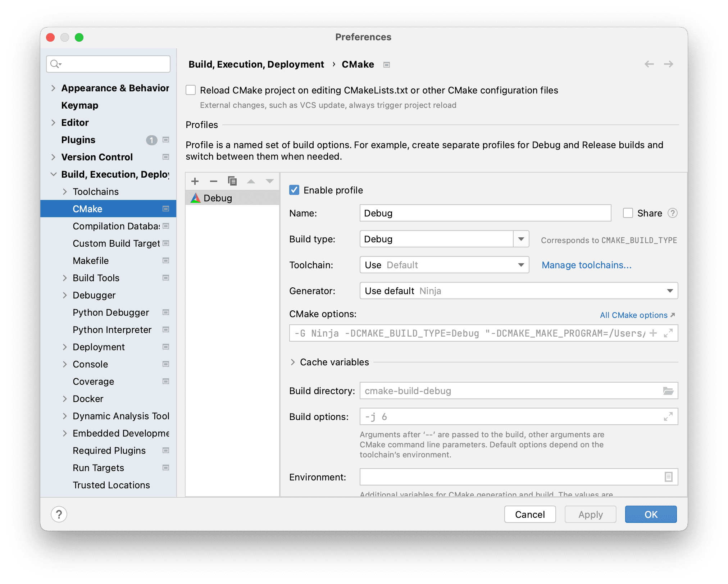Screen dimensions: 728x584
Task: Click the remove profile minus icon
Action: [x=214, y=181]
